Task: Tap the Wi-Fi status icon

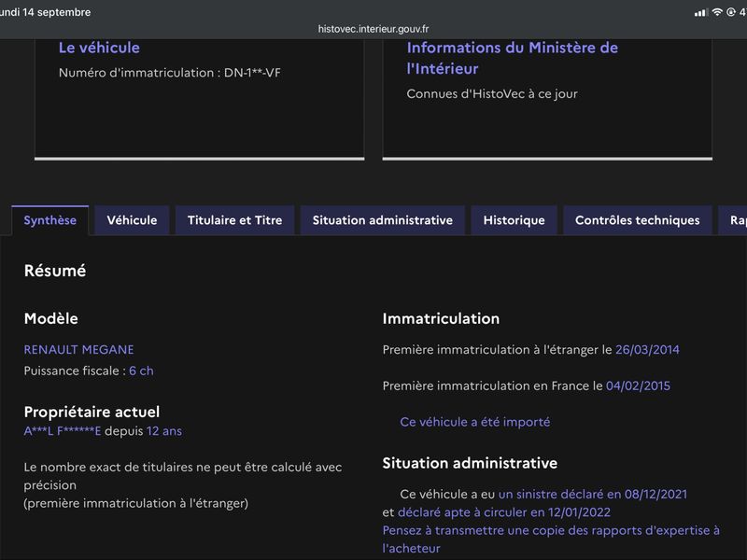Action: click(717, 12)
